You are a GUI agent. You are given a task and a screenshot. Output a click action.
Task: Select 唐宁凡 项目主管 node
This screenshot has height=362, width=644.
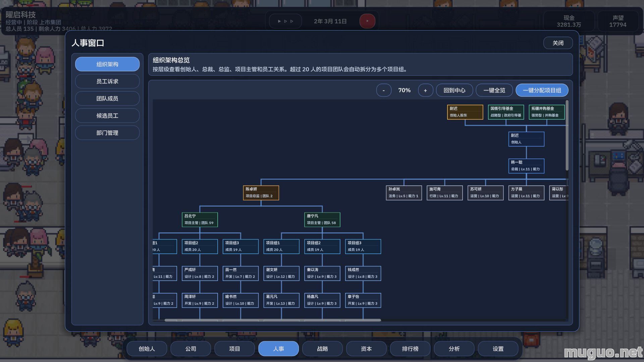[x=322, y=220]
